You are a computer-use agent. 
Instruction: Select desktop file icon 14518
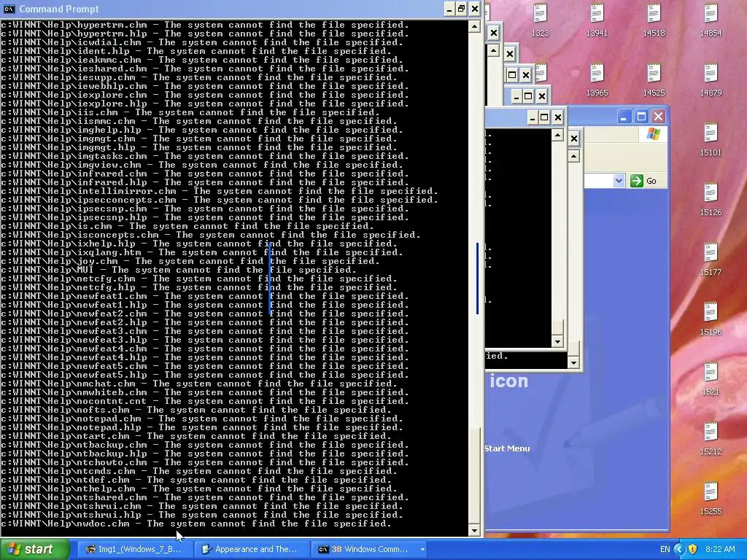[654, 20]
